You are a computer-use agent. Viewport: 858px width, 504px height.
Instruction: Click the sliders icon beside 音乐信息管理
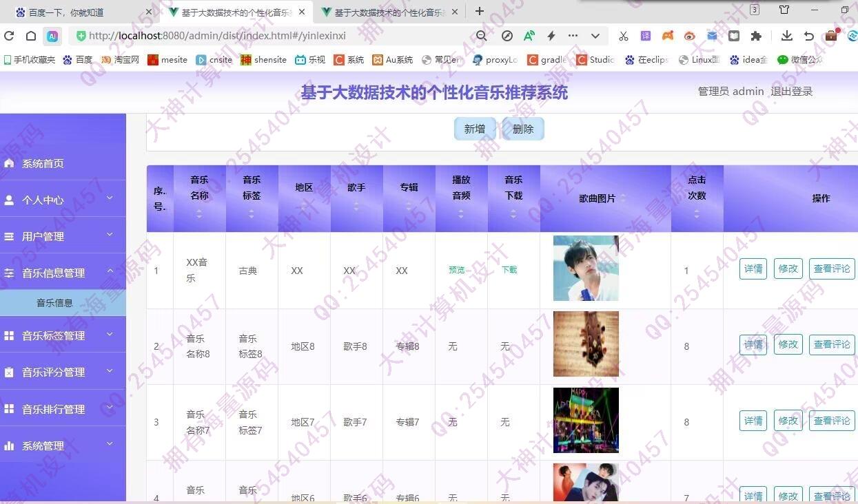click(x=9, y=273)
